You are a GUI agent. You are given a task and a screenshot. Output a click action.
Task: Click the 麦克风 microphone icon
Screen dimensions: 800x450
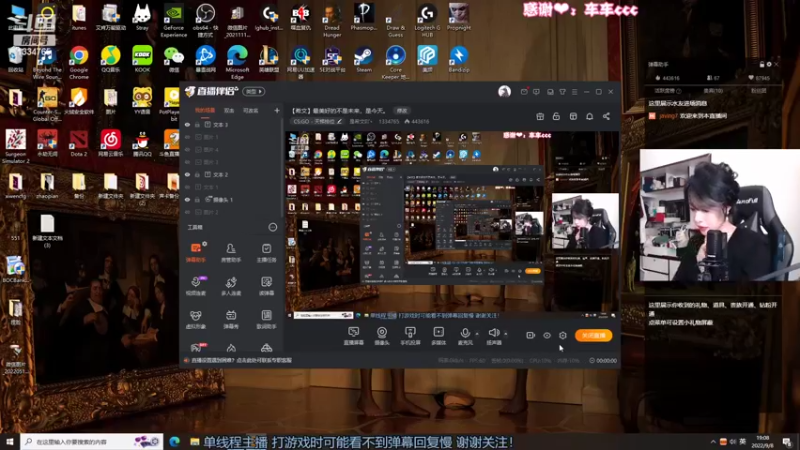465,334
